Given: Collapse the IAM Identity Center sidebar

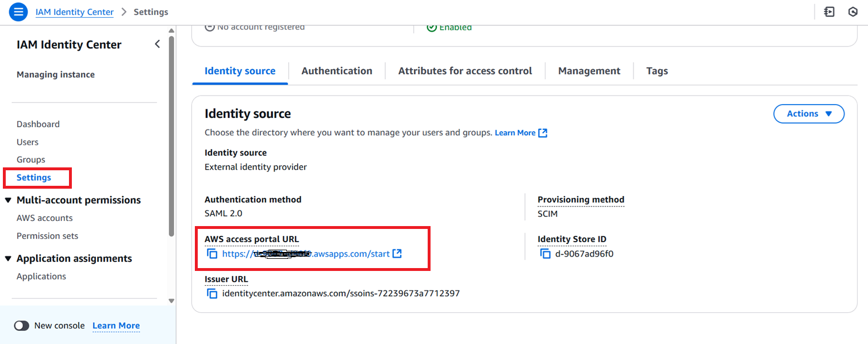Looking at the screenshot, I should (x=157, y=43).
